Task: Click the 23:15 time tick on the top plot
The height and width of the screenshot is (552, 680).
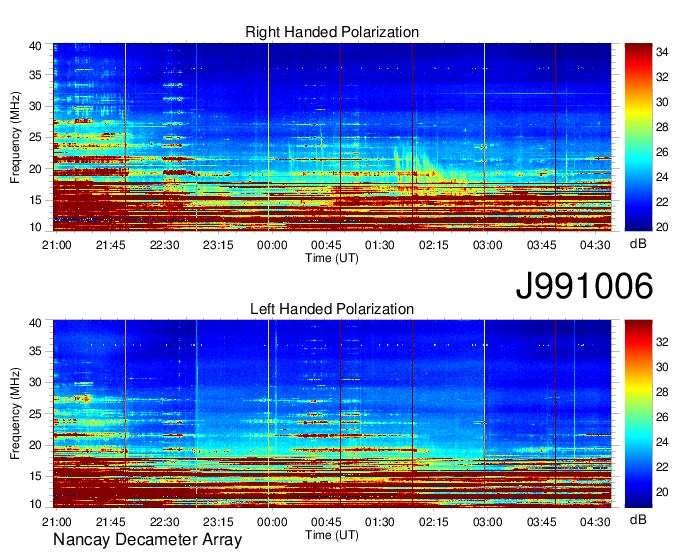Action: 218,245
